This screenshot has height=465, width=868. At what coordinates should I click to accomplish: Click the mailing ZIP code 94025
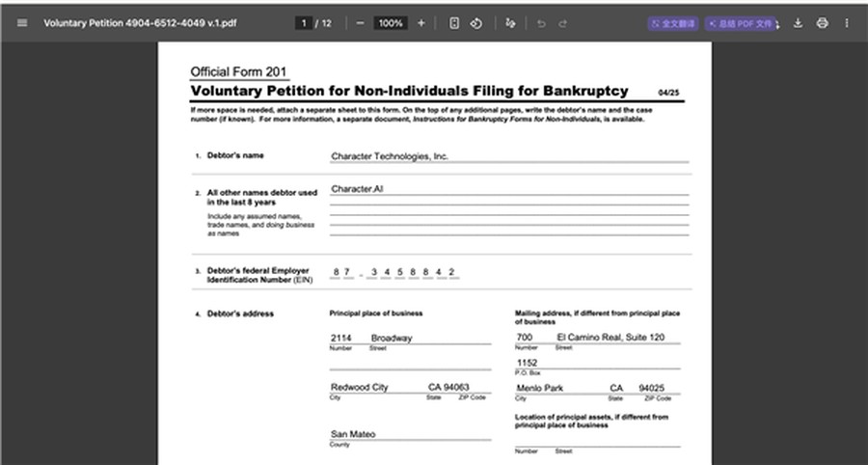(x=651, y=388)
